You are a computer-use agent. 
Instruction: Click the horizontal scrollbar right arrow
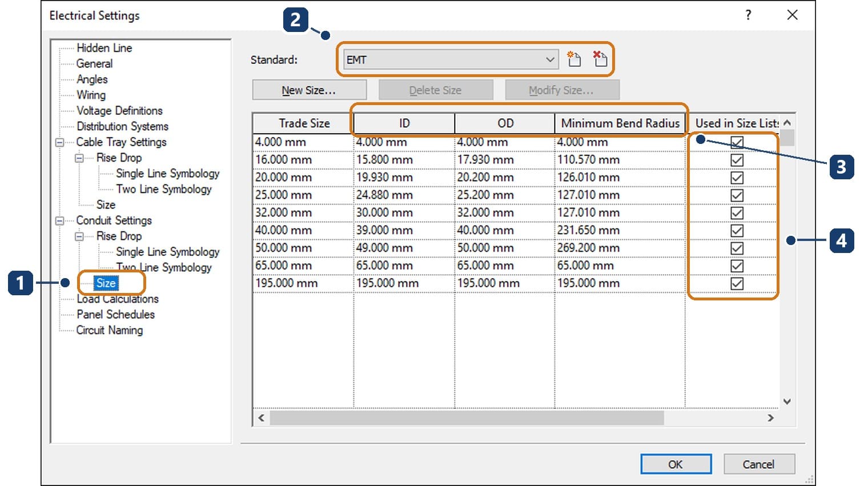point(770,418)
